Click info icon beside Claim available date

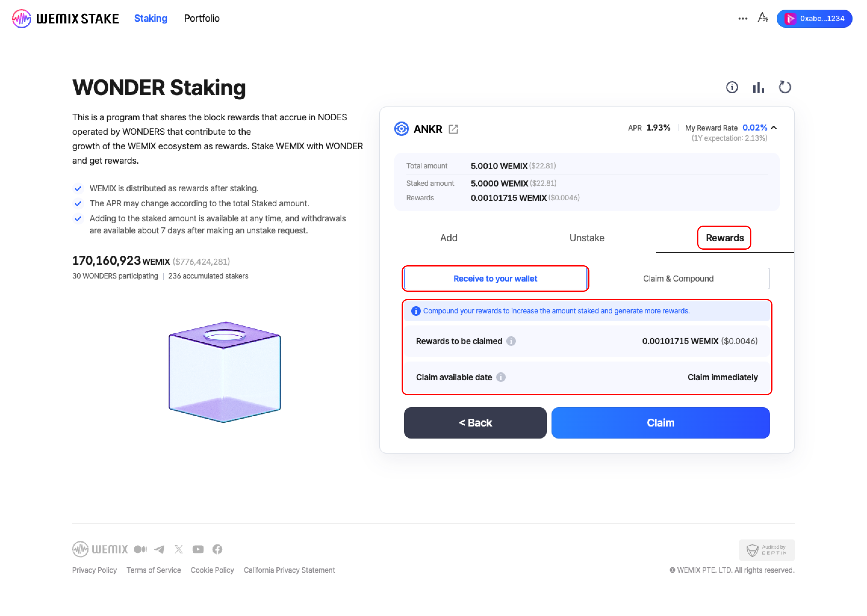click(x=501, y=377)
